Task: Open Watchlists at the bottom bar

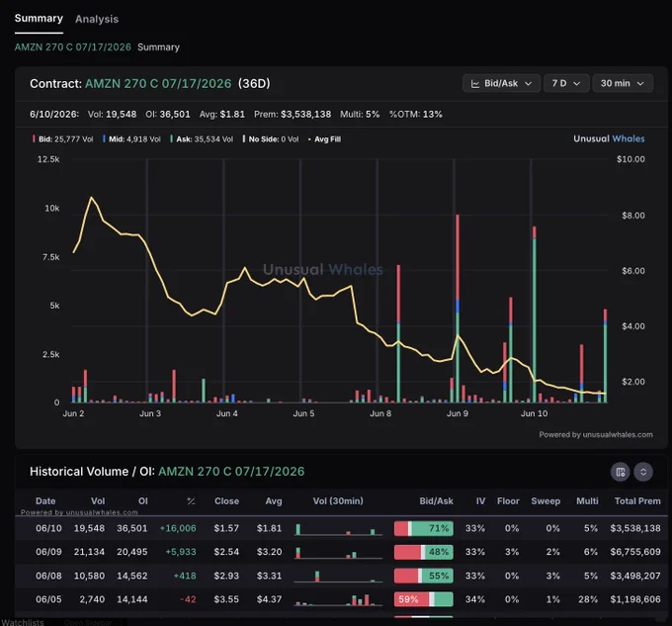Action: [x=23, y=622]
